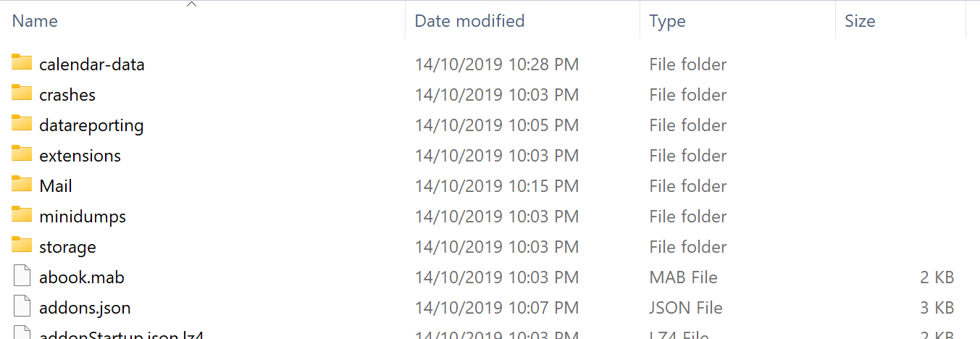The image size is (980, 339).
Task: Select the extensions folder icon
Action: [22, 154]
